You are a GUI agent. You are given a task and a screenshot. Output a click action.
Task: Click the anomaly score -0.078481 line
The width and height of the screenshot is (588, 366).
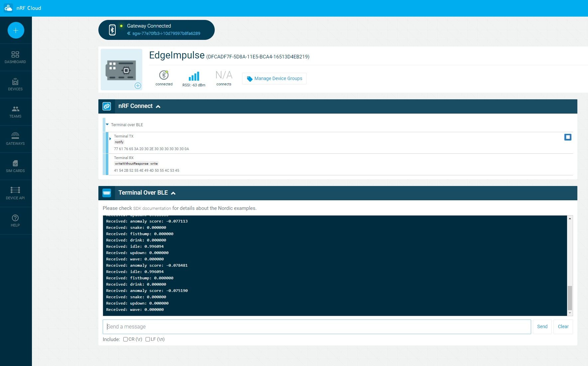[147, 265]
